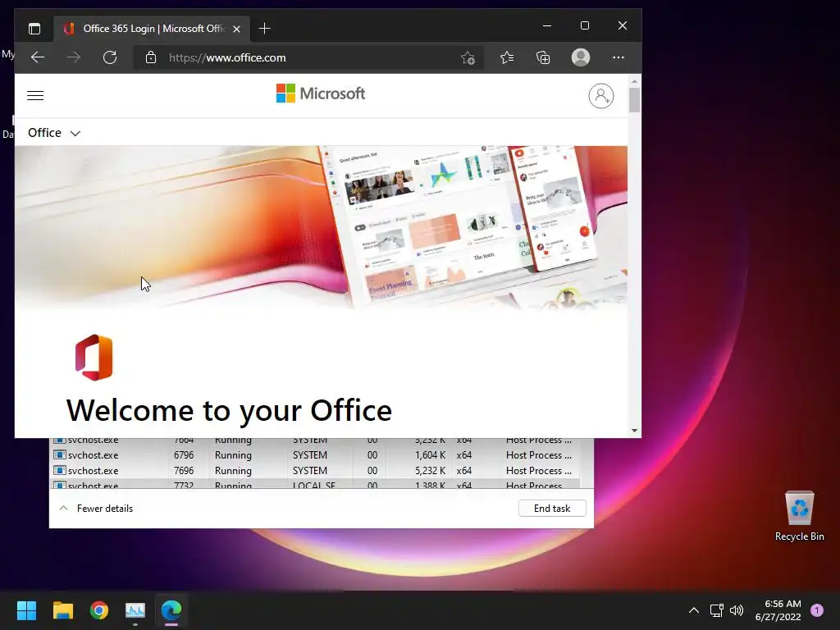840x630 pixels.
Task: Show hidden system tray icons
Action: [694, 610]
